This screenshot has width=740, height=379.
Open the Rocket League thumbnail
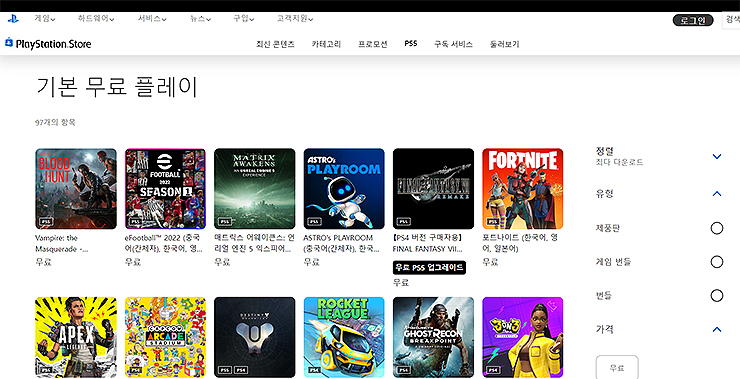click(344, 337)
